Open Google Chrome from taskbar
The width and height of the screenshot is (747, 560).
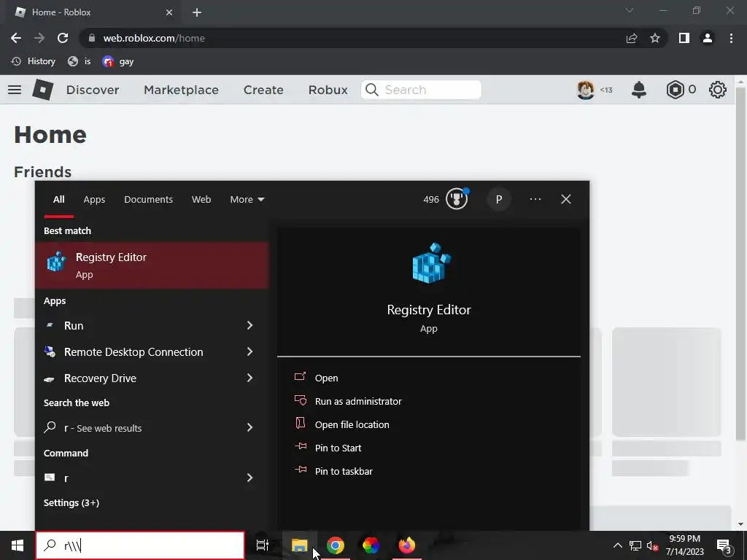click(x=336, y=545)
